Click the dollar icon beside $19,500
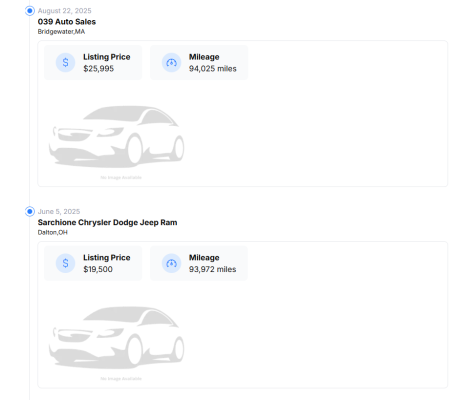Viewport: 476px width, 400px height. coord(65,263)
